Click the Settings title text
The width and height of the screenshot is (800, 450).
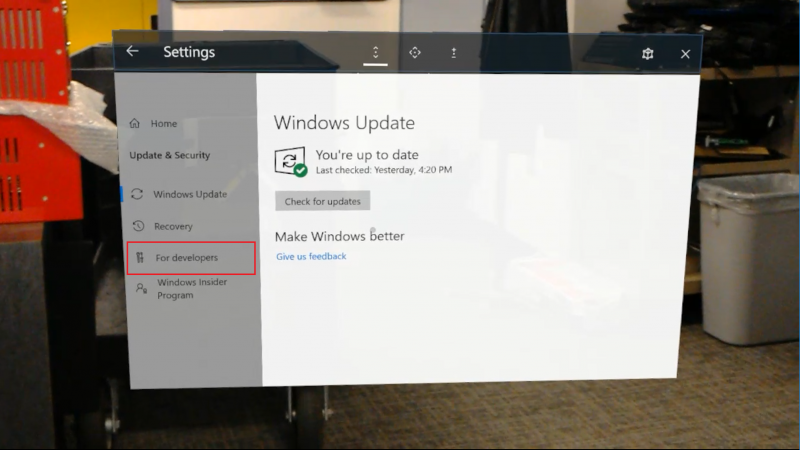pyautogui.click(x=189, y=52)
